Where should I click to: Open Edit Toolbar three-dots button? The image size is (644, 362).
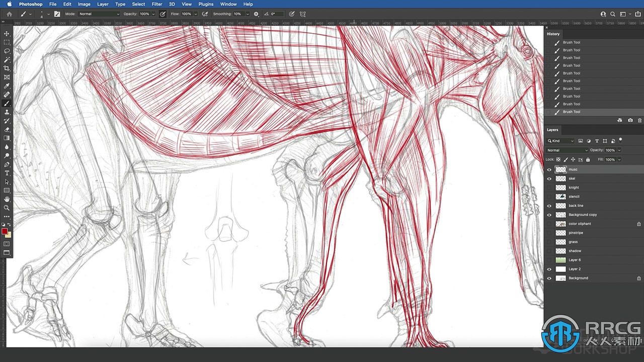[7, 216]
